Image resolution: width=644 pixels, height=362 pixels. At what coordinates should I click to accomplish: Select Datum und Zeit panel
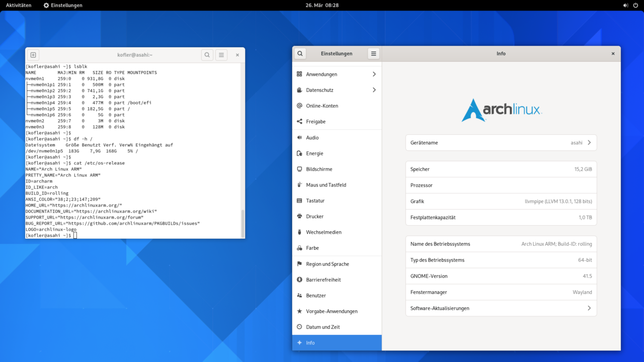point(337,327)
